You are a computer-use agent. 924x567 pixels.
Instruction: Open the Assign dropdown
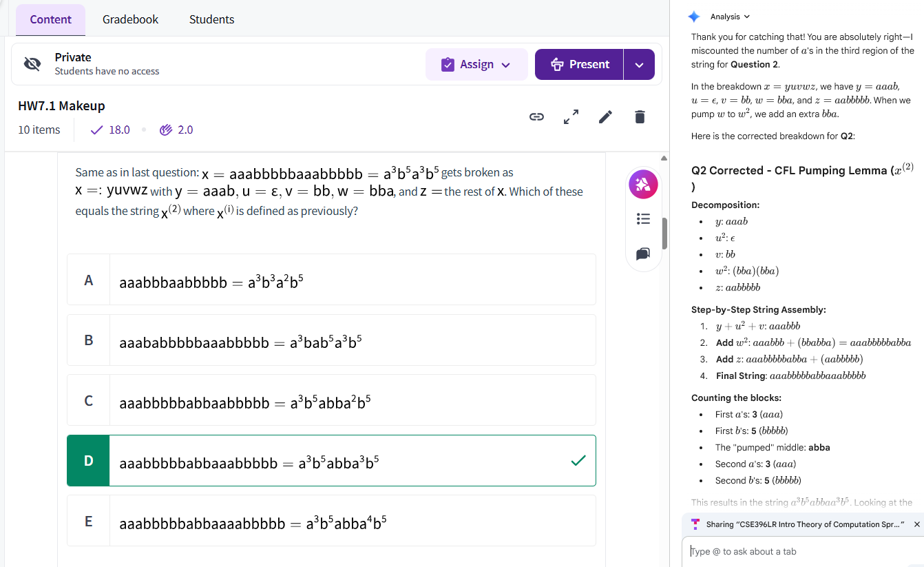click(x=476, y=64)
